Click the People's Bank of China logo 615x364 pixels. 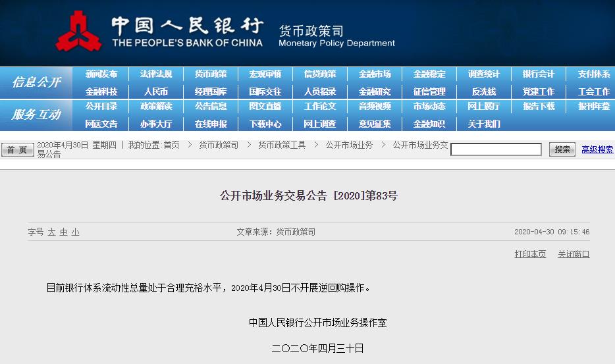tap(79, 31)
